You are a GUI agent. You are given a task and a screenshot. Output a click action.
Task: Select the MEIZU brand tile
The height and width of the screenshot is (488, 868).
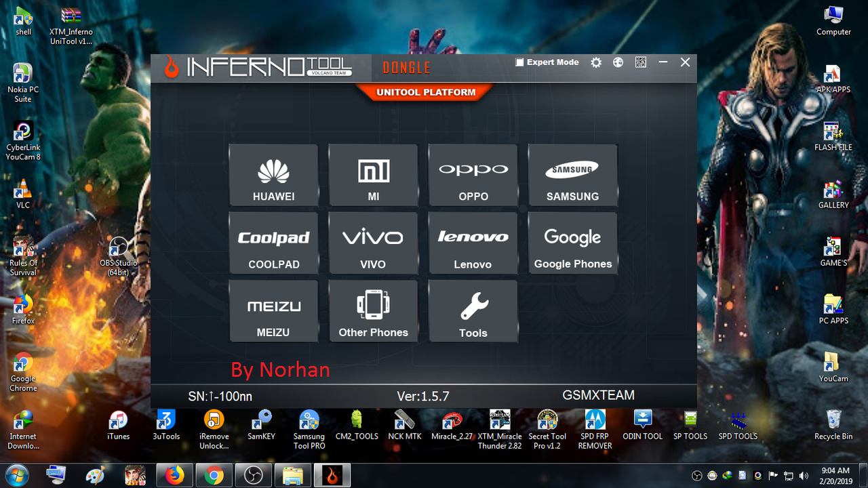(273, 311)
